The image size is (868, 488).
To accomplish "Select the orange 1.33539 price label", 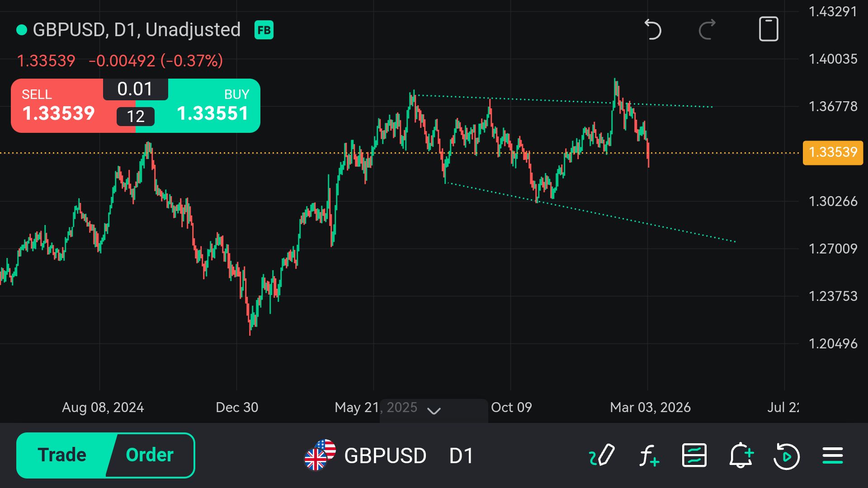I will 833,152.
